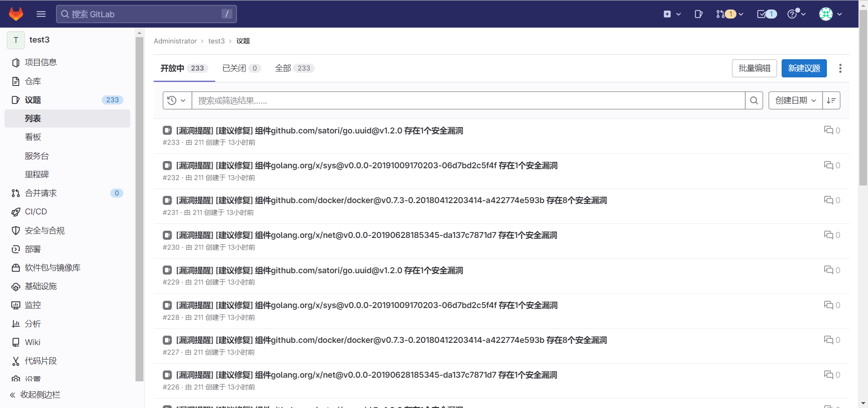The width and height of the screenshot is (868, 408).
Task: Click the 新建议题 button
Action: point(804,68)
